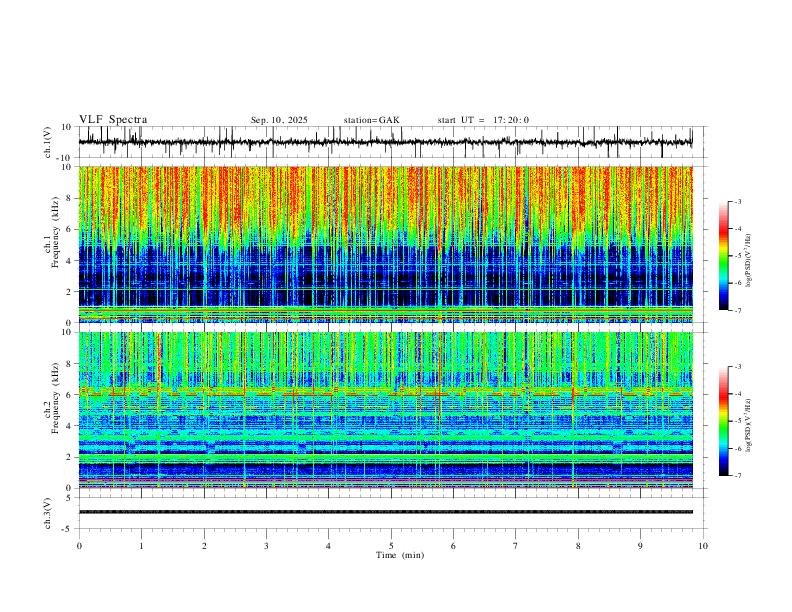The width and height of the screenshot is (792, 612).
Task: Select the date text "Sep. 10, 2025"
Action: click(279, 120)
